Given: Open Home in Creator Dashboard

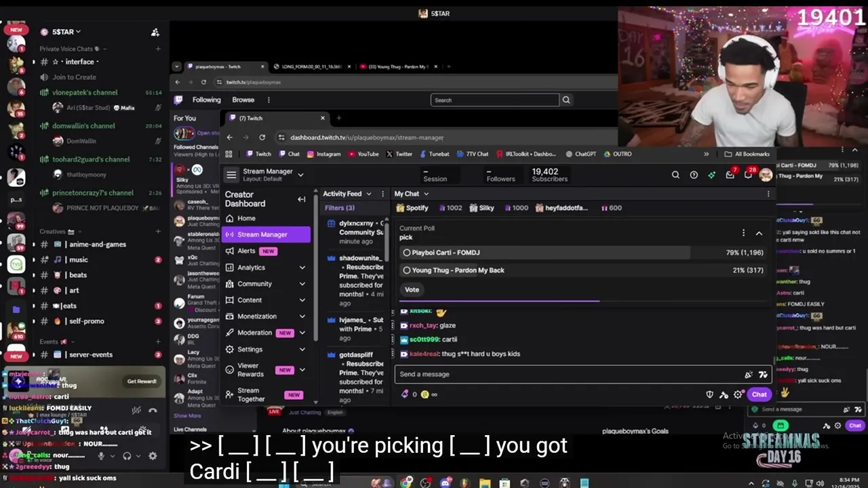Looking at the screenshot, I should coord(246,218).
